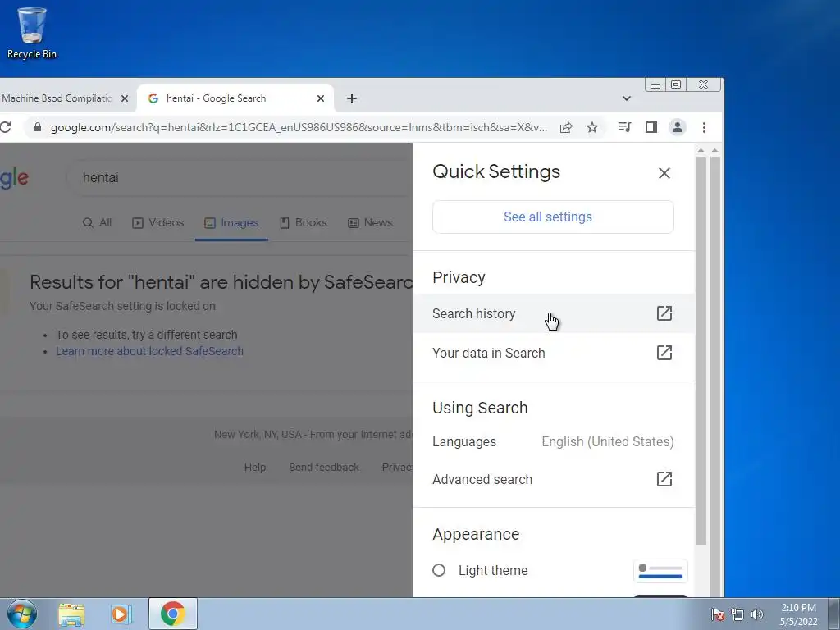Open the volume speaker tray icon
Image resolution: width=840 pixels, height=630 pixels.
(756, 614)
